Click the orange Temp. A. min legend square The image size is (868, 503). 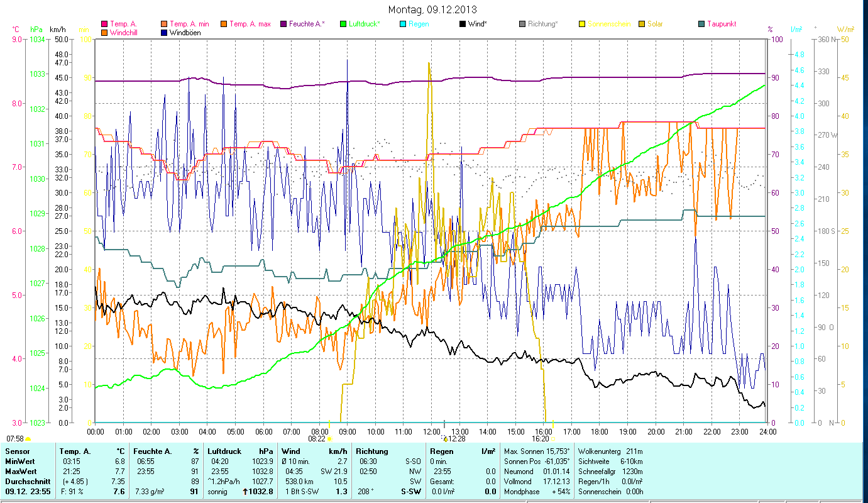coord(164,25)
